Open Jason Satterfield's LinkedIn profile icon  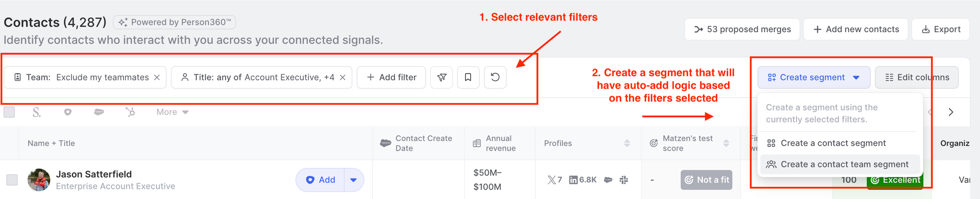[x=573, y=180]
